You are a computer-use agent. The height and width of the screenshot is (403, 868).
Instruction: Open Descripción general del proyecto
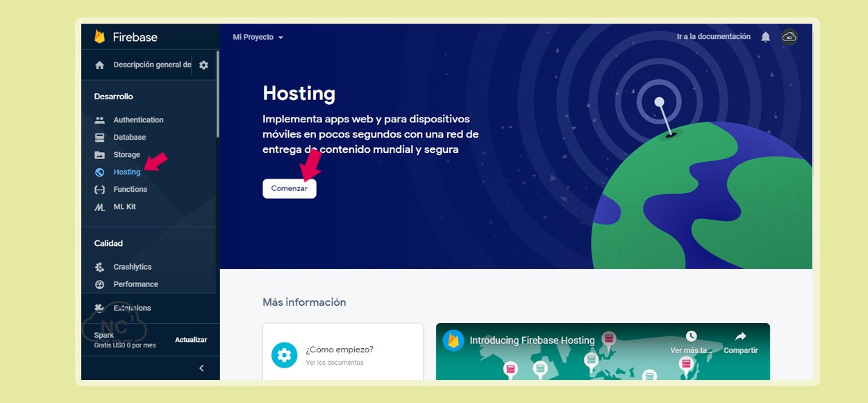(x=152, y=65)
